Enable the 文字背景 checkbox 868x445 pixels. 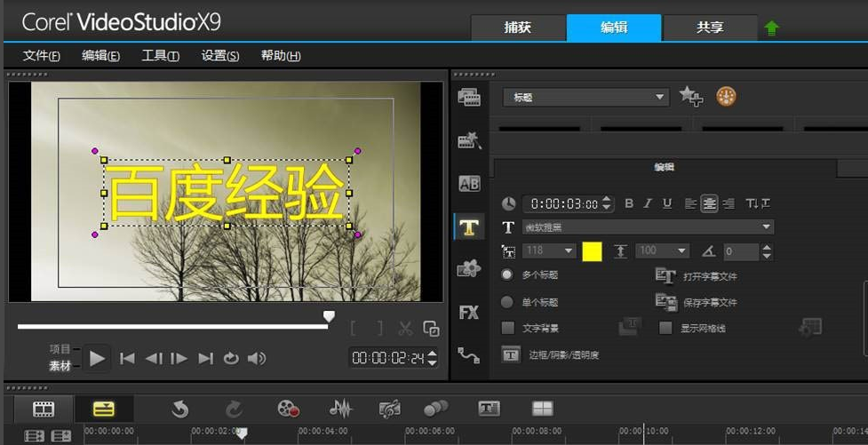coord(508,329)
